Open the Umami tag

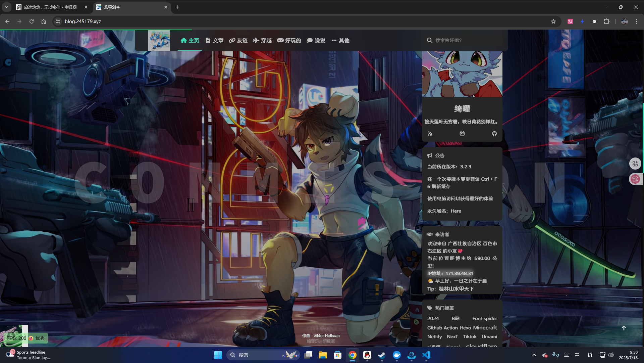click(x=489, y=336)
